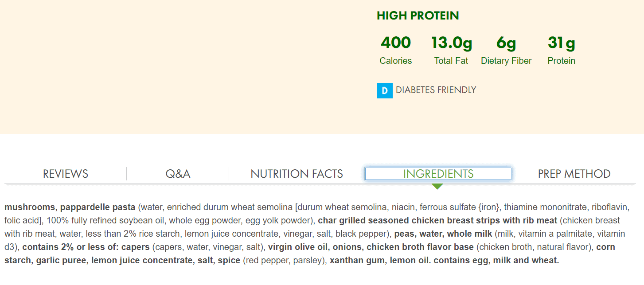This screenshot has width=644, height=285.
Task: Click the 31g protein value
Action: click(561, 43)
